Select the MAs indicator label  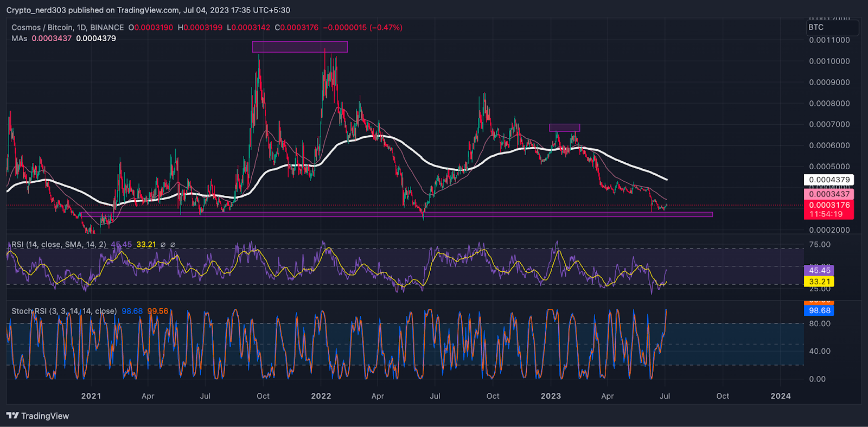[20, 39]
